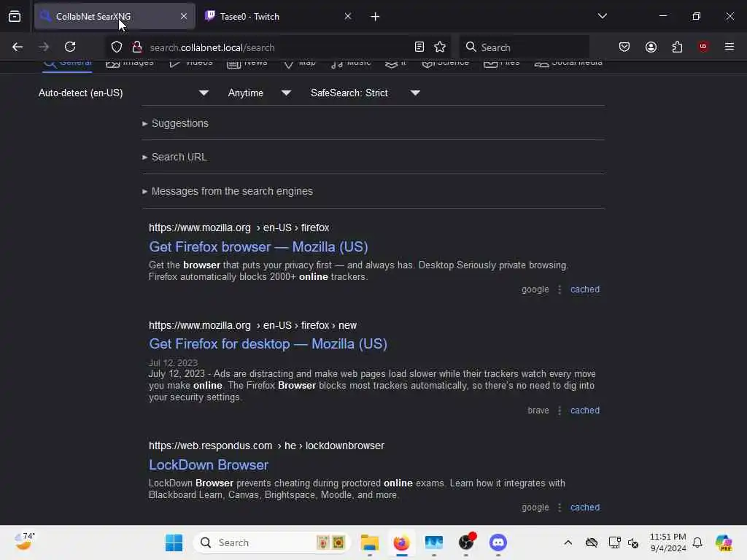Click the OneDrive cloud tray icon
This screenshot has width=747, height=560.
591,542
